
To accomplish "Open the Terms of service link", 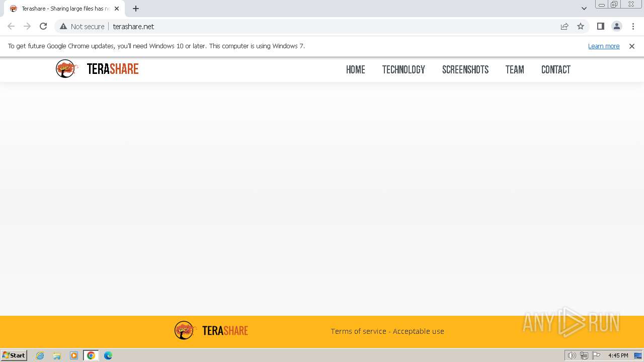I will 359,331.
